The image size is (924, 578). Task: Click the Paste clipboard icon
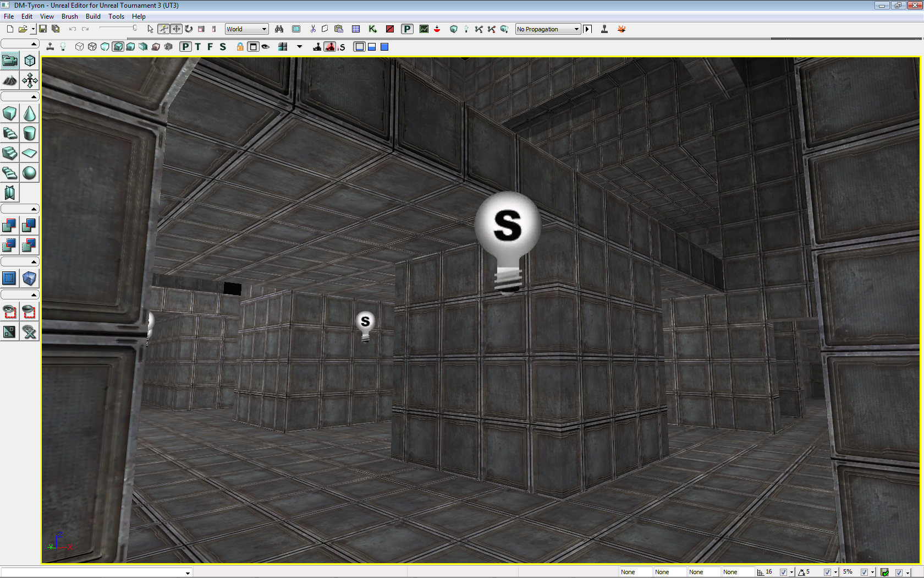(339, 29)
